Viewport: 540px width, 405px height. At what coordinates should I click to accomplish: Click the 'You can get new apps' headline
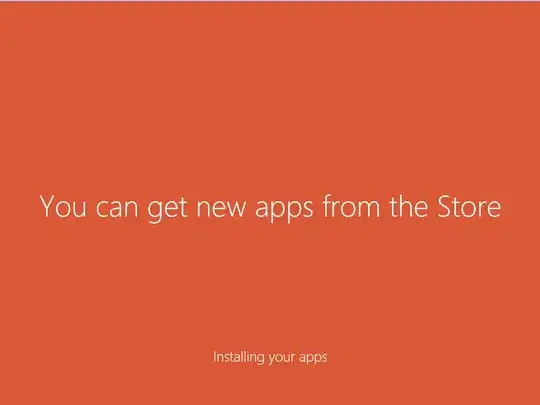(270, 207)
